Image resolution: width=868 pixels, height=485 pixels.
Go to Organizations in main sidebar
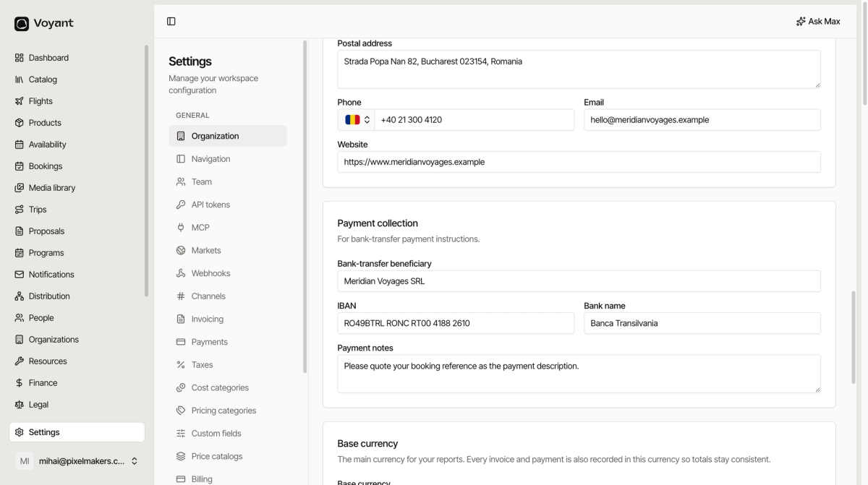[77, 340]
